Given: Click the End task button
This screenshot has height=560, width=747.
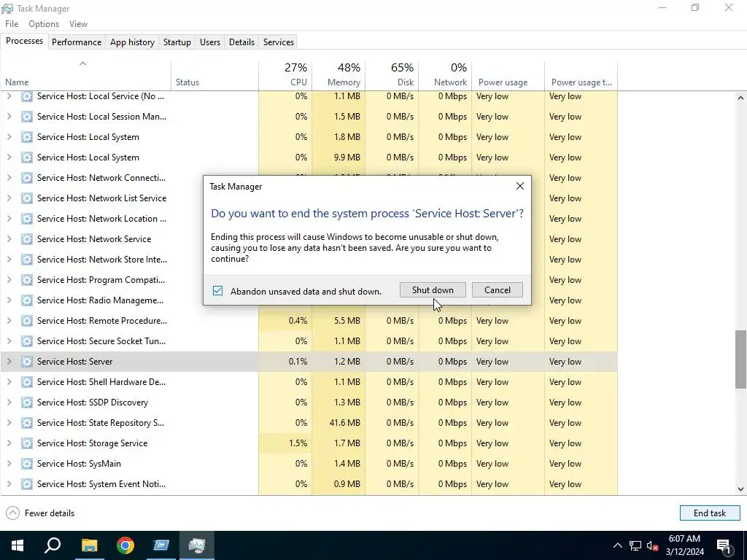Looking at the screenshot, I should (x=710, y=513).
